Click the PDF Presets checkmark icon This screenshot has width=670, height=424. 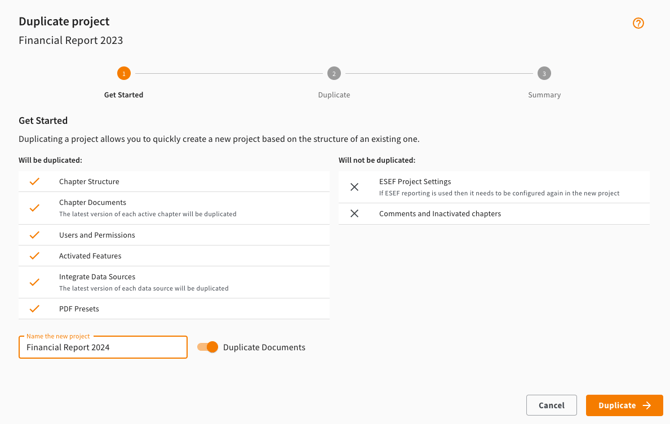(x=35, y=309)
